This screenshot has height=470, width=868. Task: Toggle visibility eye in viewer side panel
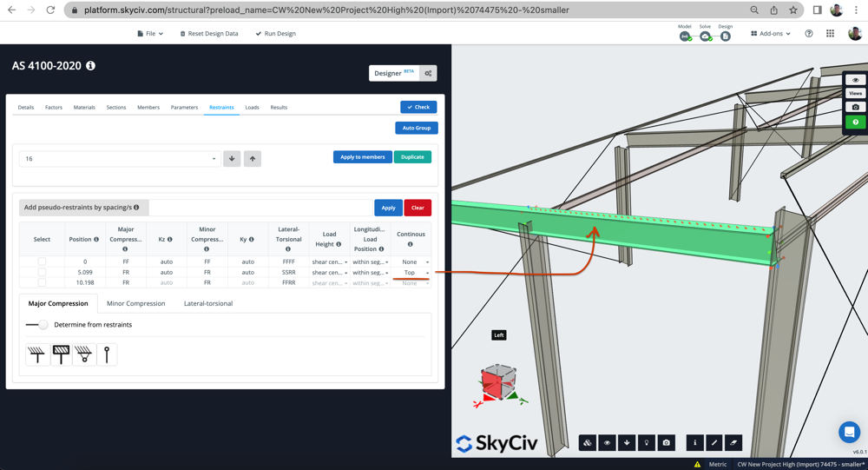[x=855, y=80]
